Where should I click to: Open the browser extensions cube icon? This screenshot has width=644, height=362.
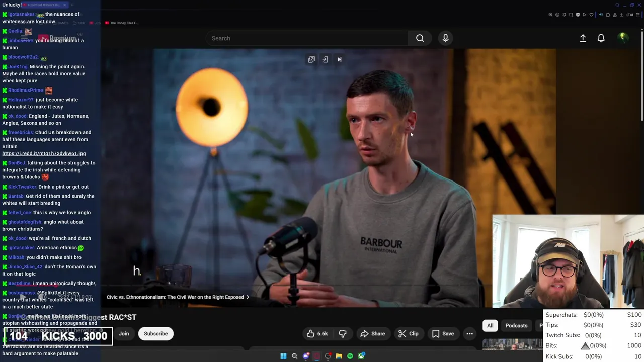click(x=608, y=15)
